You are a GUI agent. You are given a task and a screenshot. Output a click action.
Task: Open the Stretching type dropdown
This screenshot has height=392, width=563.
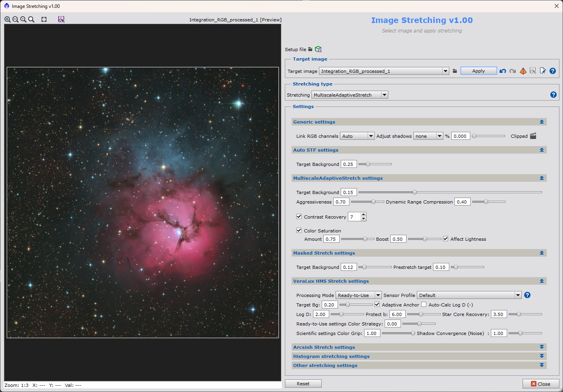click(349, 95)
